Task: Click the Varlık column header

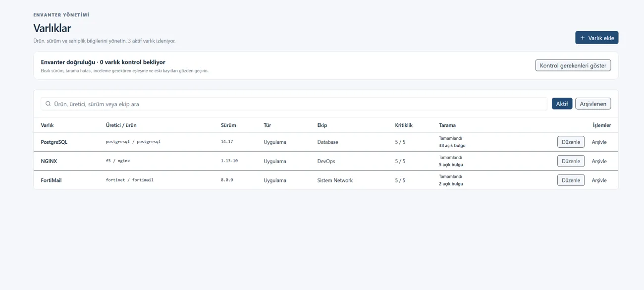Action: click(x=47, y=125)
